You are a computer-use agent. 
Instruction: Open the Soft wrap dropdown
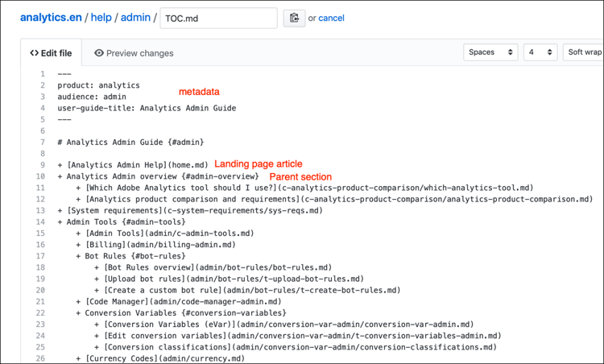tap(583, 52)
